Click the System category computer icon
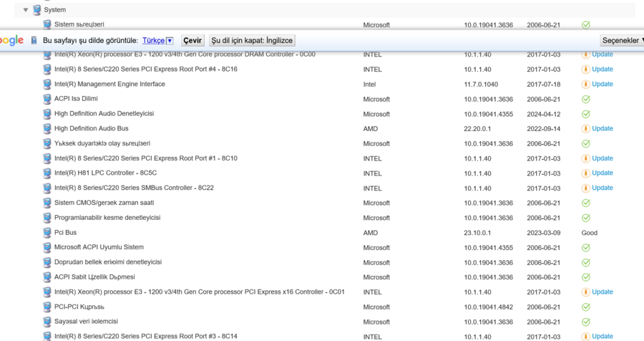 [37, 10]
